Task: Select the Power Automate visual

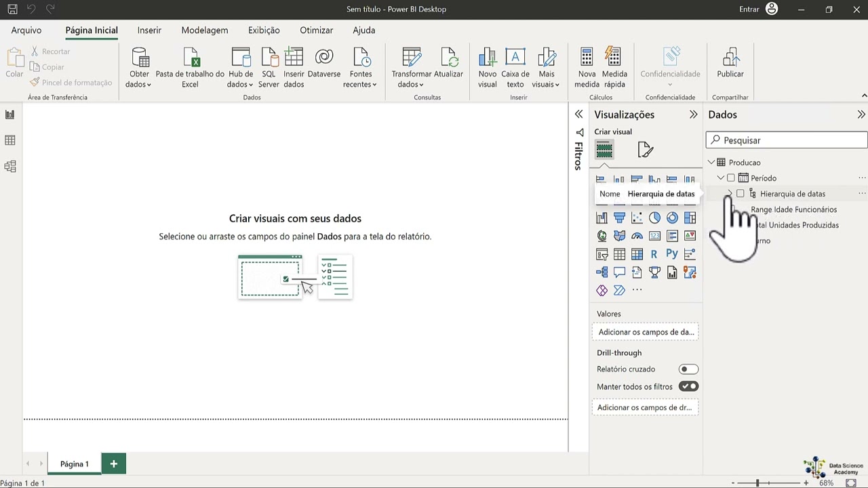Action: tap(619, 291)
